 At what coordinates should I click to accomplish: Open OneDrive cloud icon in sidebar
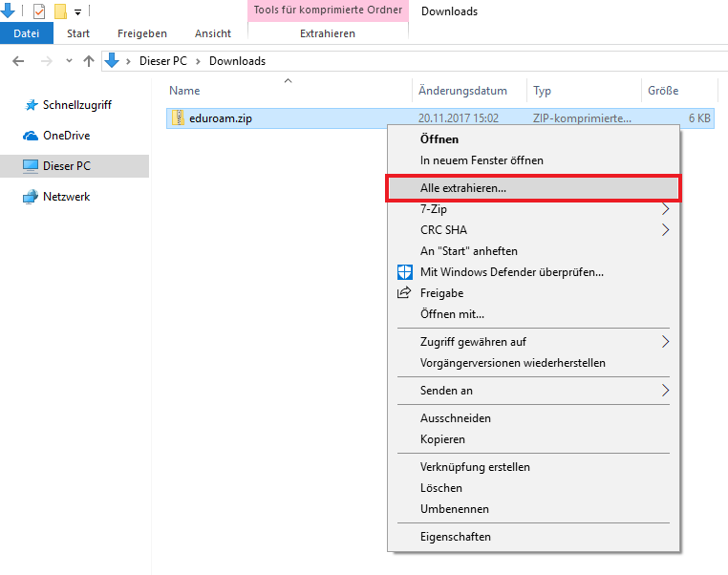32,136
